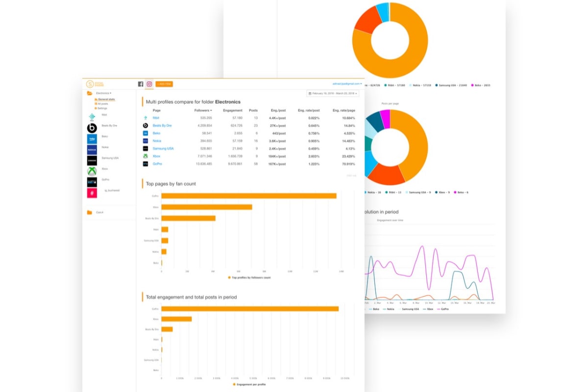This screenshot has height=392, width=588.
Task: Click the Samsung USA logo in sidebar
Action: pyautogui.click(x=92, y=160)
